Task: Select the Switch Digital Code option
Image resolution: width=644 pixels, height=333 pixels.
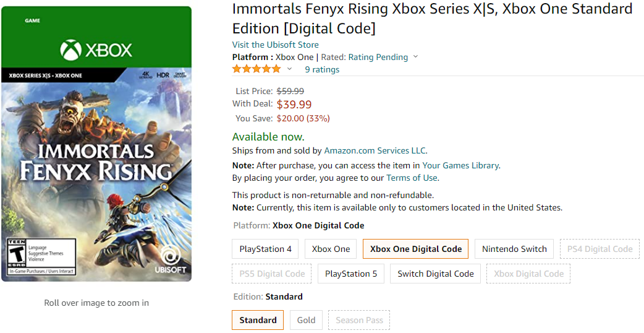Action: 435,274
